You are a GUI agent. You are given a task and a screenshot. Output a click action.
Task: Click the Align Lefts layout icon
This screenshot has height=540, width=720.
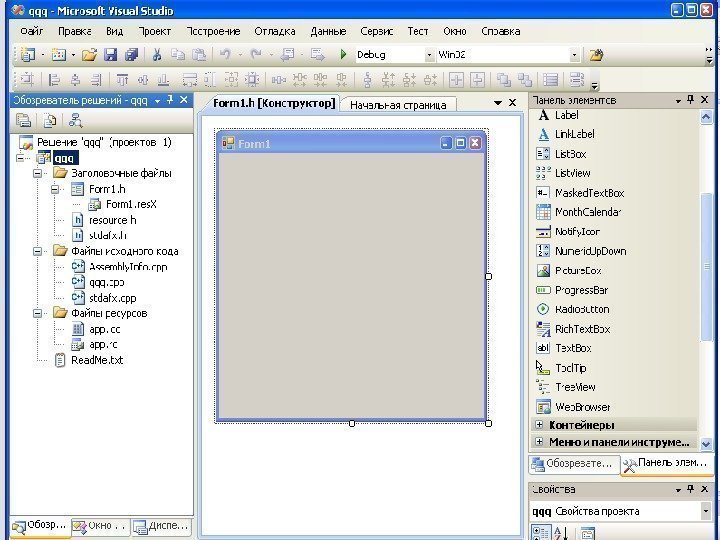tap(54, 80)
